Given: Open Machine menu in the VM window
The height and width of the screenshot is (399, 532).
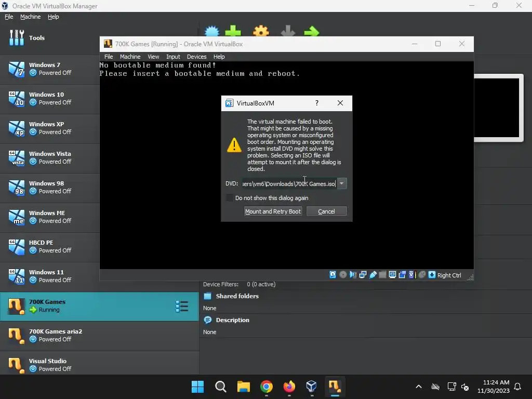Looking at the screenshot, I should coord(130,57).
